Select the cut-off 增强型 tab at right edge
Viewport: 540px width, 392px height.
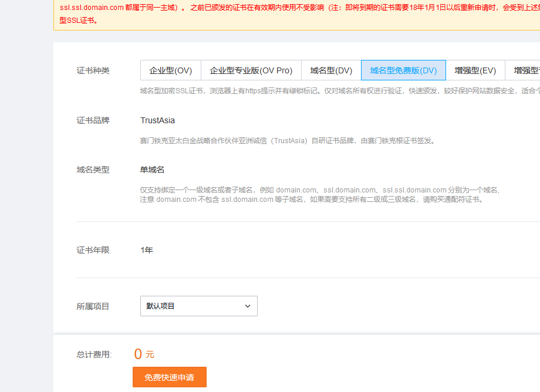[x=523, y=70]
